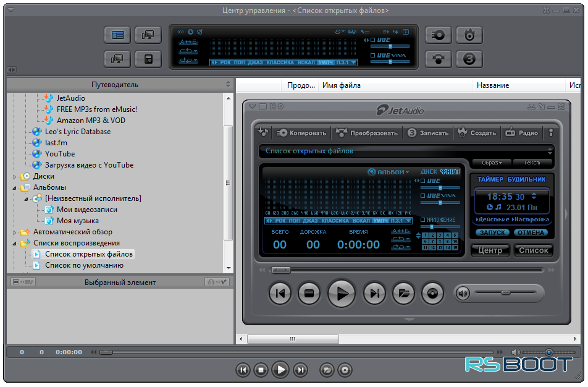588x387 pixels.
Task: Select КЛАССИКА equalizer preset in player
Action: pyautogui.click(x=335, y=221)
